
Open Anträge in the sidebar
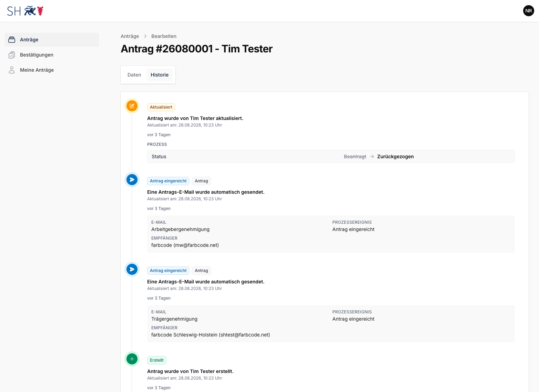coord(52,40)
